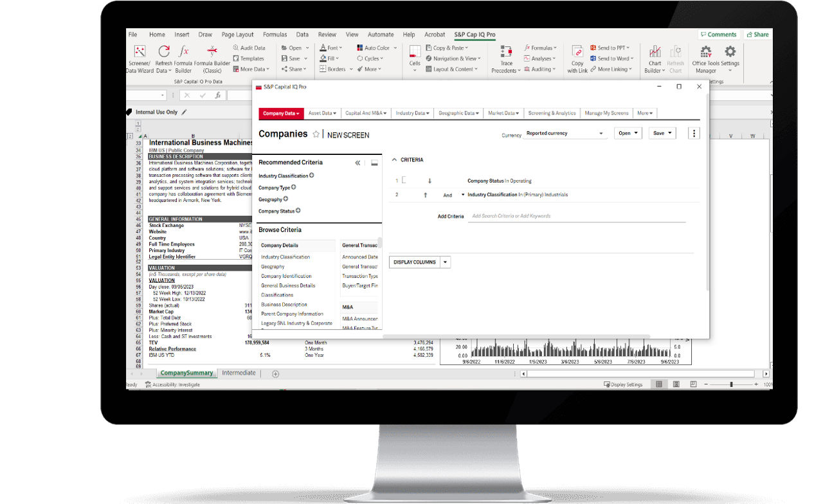Open Templates from the ribbon
The image size is (823, 504).
pyautogui.click(x=248, y=59)
